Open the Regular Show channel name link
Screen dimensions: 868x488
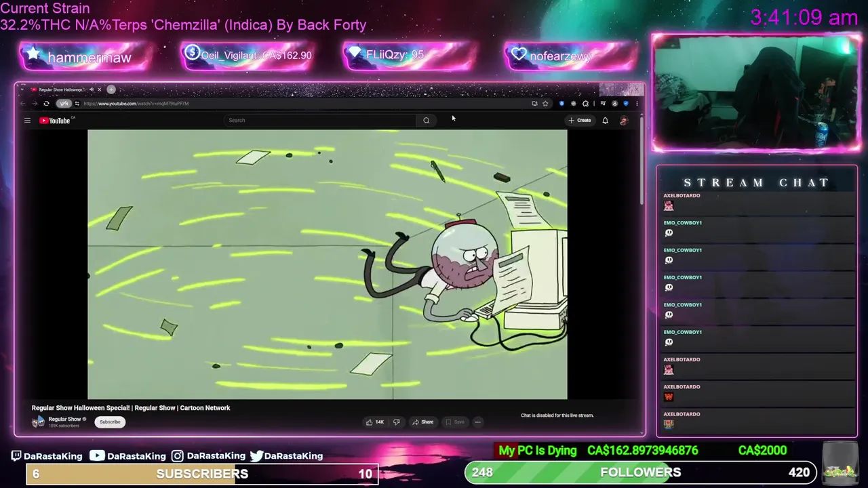pyautogui.click(x=64, y=420)
